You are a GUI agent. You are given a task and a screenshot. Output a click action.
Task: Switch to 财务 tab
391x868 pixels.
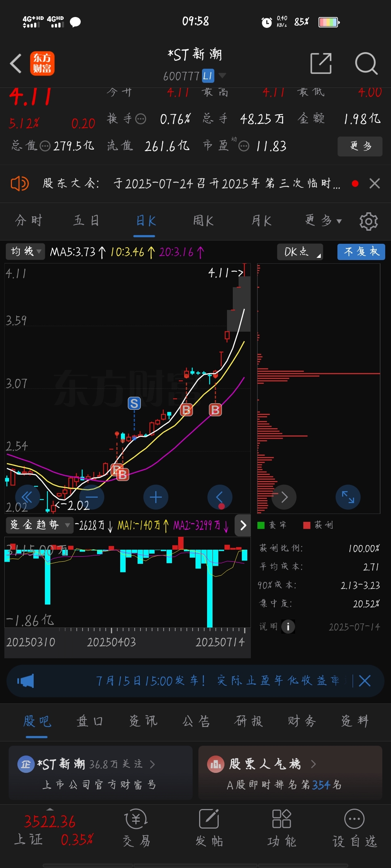(x=302, y=721)
